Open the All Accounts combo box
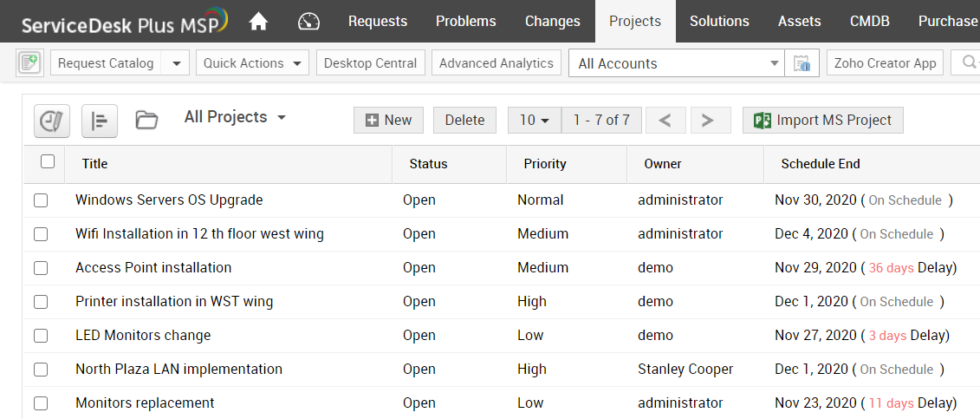The height and width of the screenshot is (419, 980). (677, 63)
